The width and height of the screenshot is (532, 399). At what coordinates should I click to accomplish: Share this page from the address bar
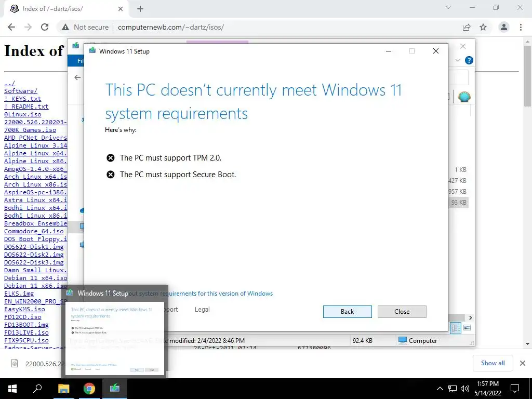coord(467,27)
